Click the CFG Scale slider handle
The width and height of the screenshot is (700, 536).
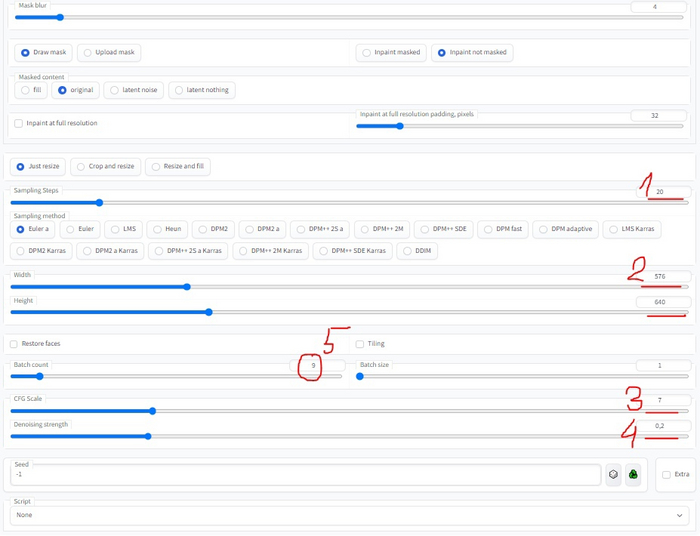coord(153,411)
